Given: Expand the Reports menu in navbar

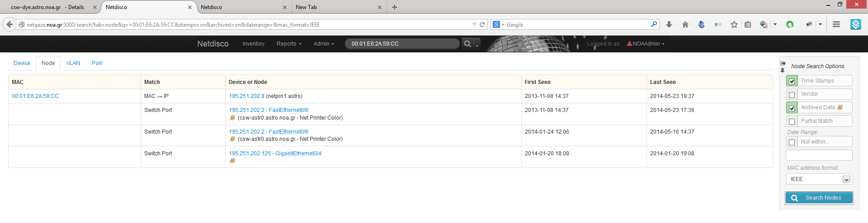Looking at the screenshot, I should coord(289,44).
